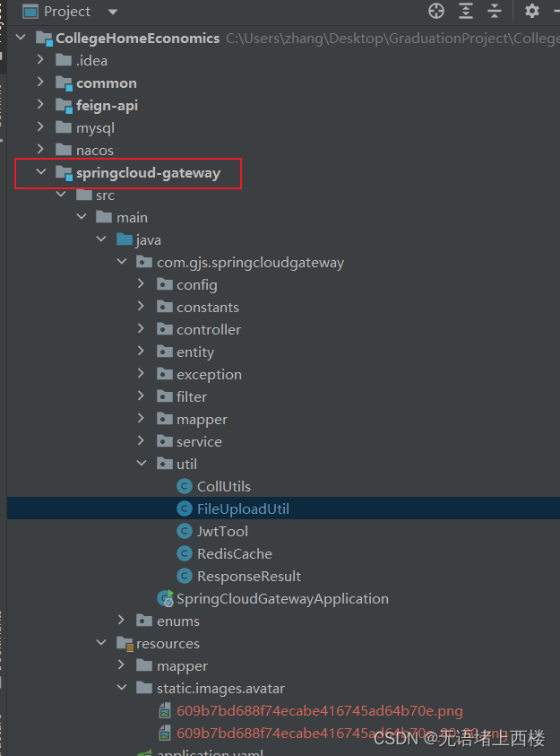
Task: Click the Expand All icon in toolbar
Action: coord(467,11)
